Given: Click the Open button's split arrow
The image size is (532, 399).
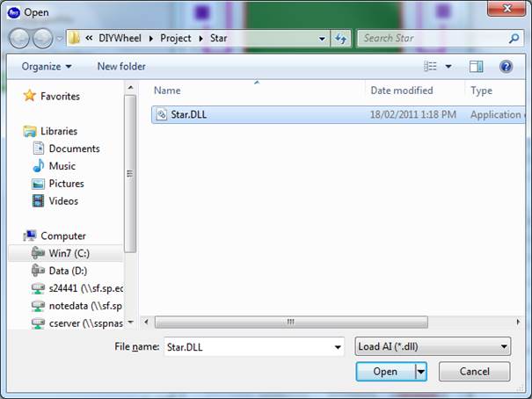Looking at the screenshot, I should click(421, 372).
